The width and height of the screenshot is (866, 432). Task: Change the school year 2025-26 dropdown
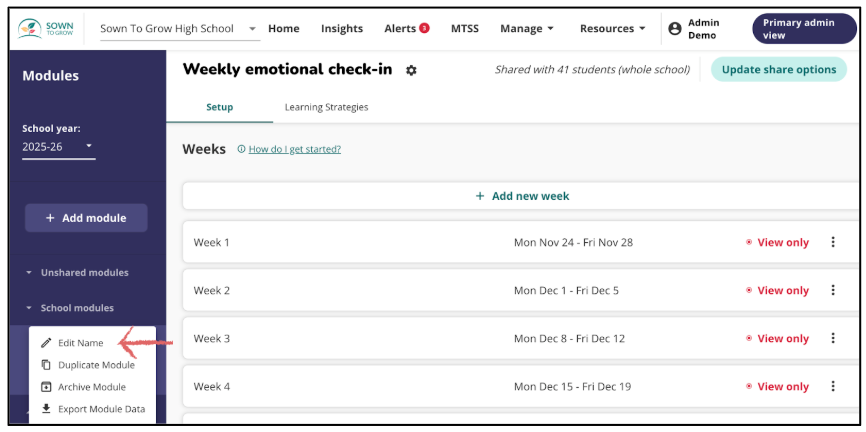58,147
